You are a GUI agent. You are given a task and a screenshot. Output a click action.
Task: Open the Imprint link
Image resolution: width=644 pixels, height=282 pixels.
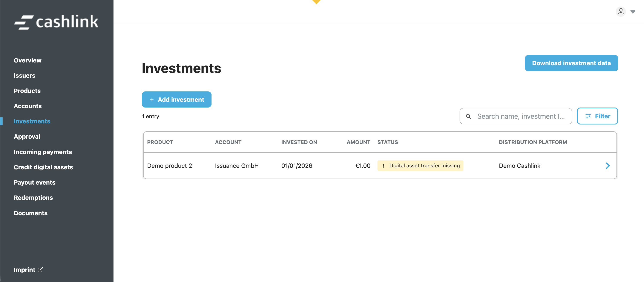(x=25, y=270)
